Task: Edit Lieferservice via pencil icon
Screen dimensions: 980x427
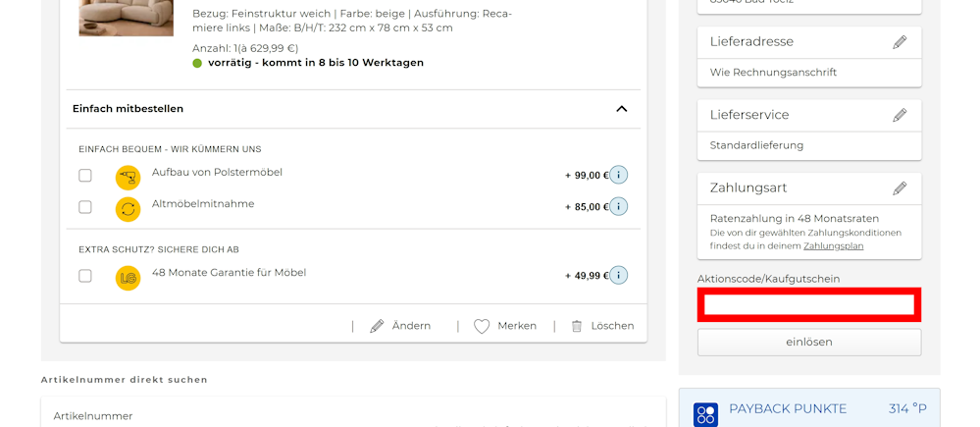Action: [900, 115]
